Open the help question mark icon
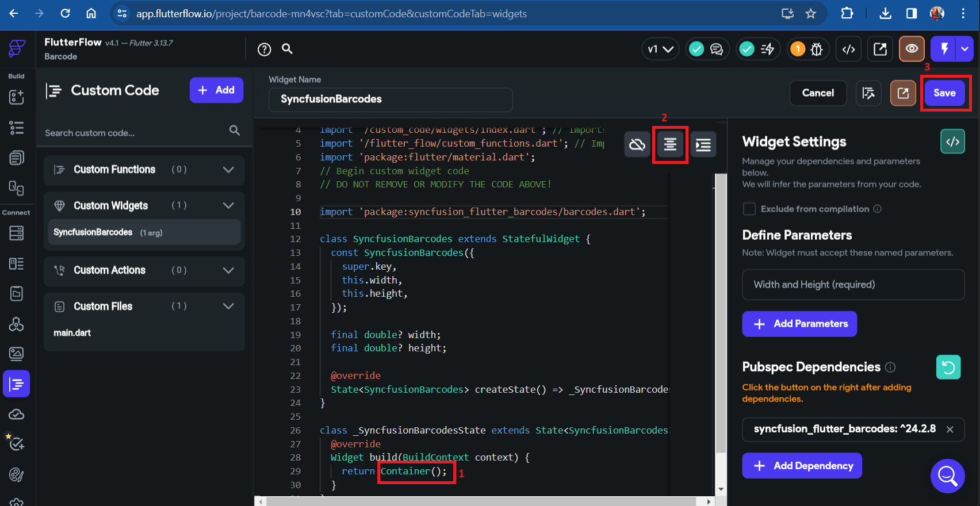 coord(264,49)
